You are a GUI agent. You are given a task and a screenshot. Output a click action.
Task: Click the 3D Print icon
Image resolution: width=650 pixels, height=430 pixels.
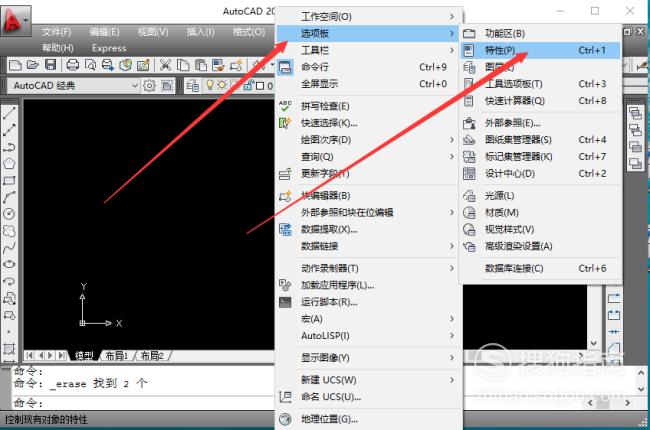125,65
